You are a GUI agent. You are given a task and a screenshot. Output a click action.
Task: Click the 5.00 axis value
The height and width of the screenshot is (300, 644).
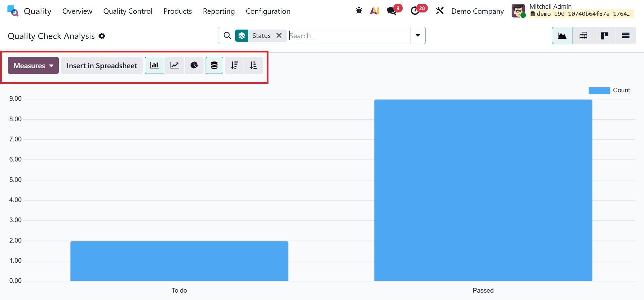point(15,180)
